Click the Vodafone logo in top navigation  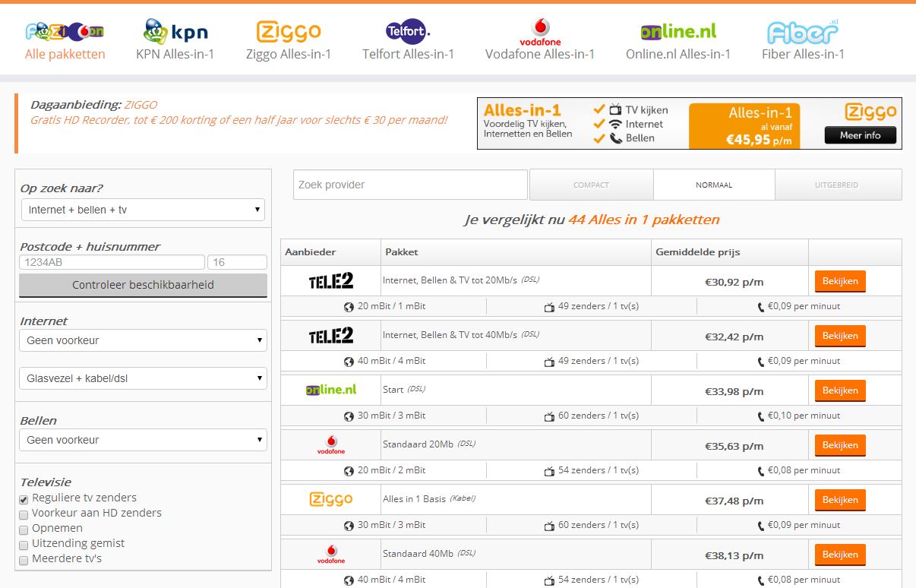(x=540, y=32)
